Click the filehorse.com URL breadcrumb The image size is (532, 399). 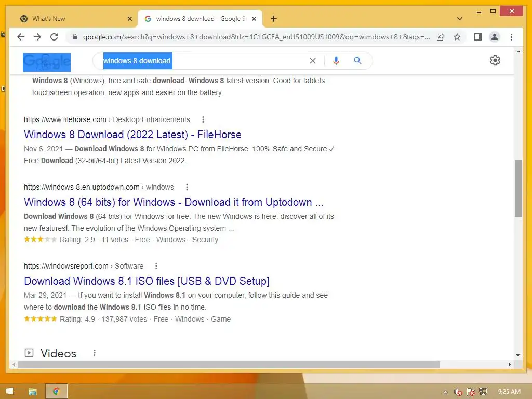pos(107,119)
